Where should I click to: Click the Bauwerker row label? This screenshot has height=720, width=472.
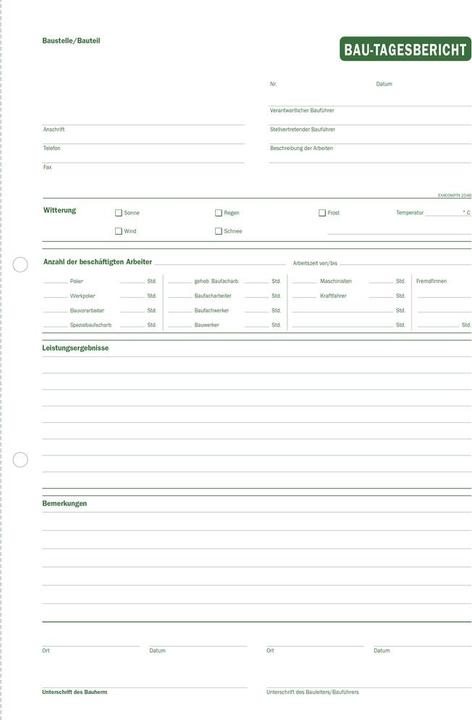tap(207, 325)
